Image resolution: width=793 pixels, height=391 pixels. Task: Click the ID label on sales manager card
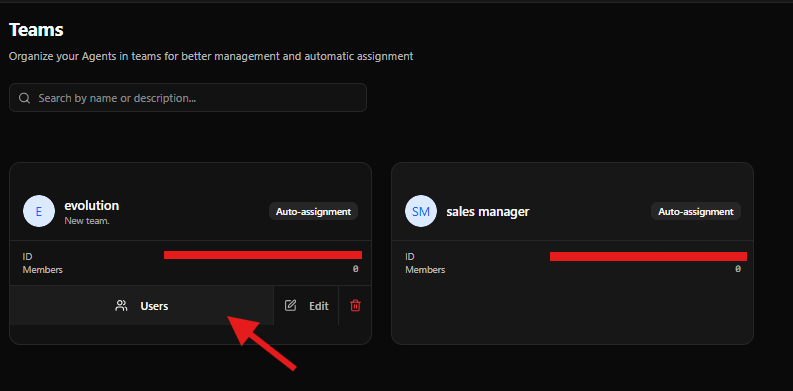click(x=410, y=256)
